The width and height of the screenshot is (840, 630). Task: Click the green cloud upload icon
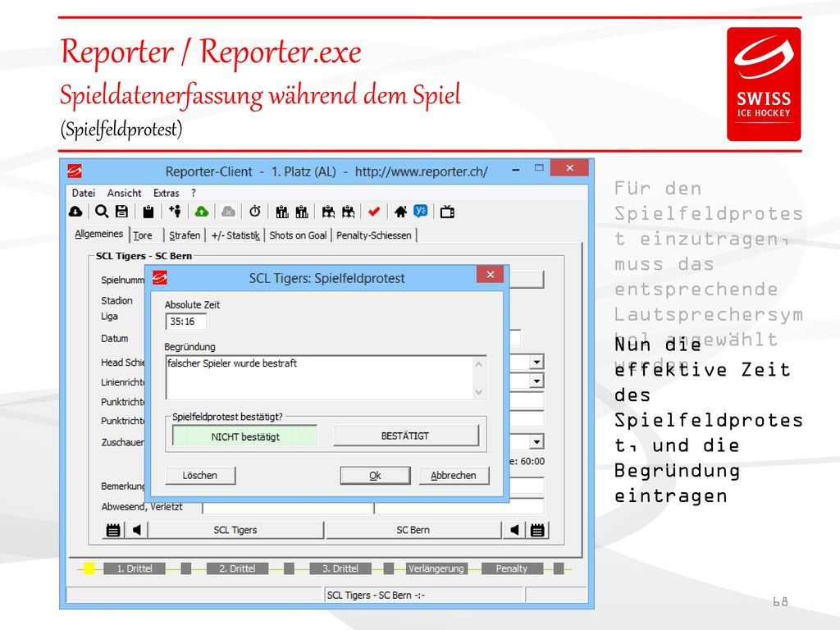[202, 212]
